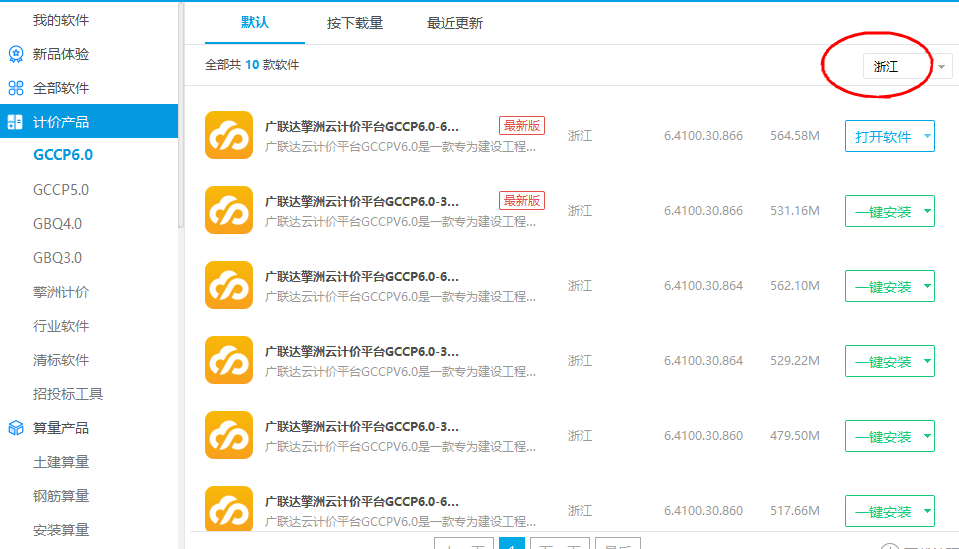Click the 最新版 badge on the 531.16M package
Image resolution: width=959 pixels, height=549 pixels.
(522, 201)
